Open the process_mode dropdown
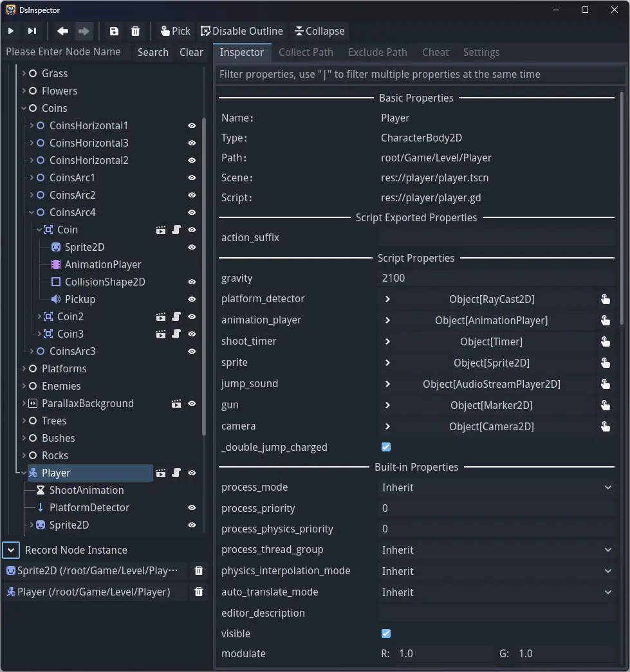 click(496, 487)
